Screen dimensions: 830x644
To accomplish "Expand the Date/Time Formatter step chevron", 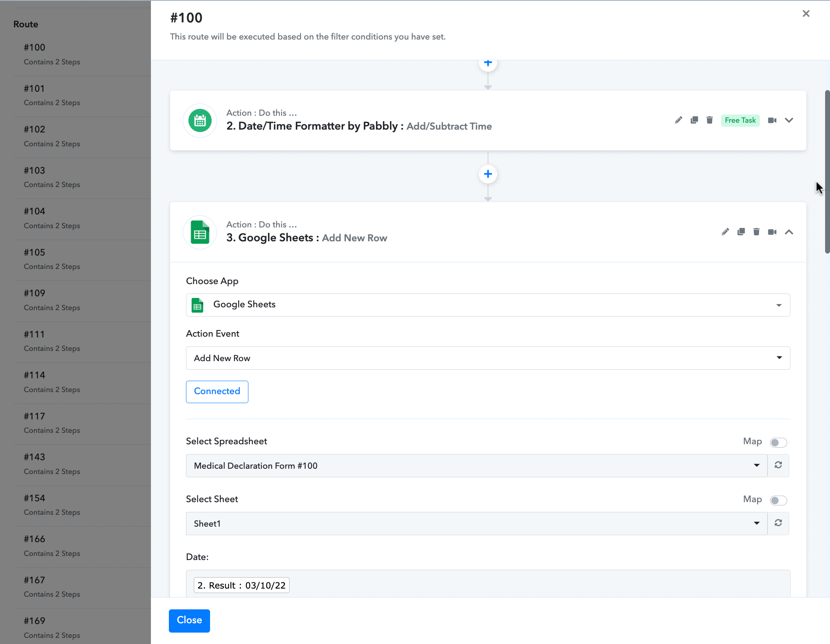I will pos(789,120).
